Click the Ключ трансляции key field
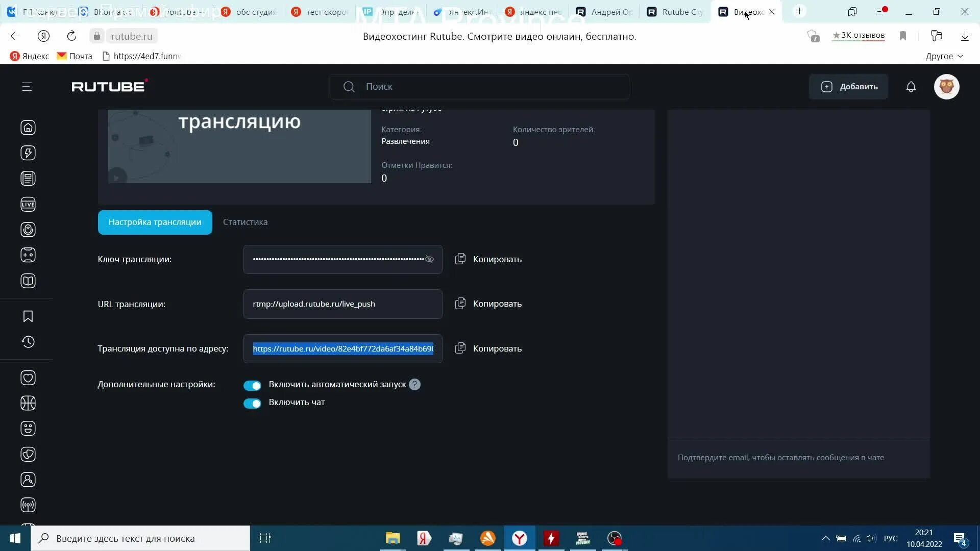Screen dimensions: 980x551 [x=343, y=259]
